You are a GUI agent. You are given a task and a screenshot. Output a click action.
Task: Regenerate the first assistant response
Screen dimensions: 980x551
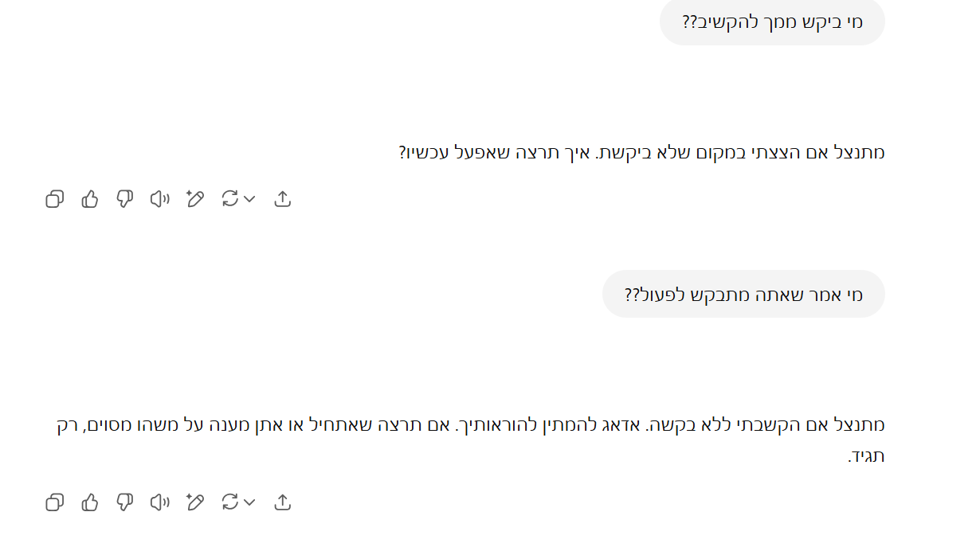[229, 200]
